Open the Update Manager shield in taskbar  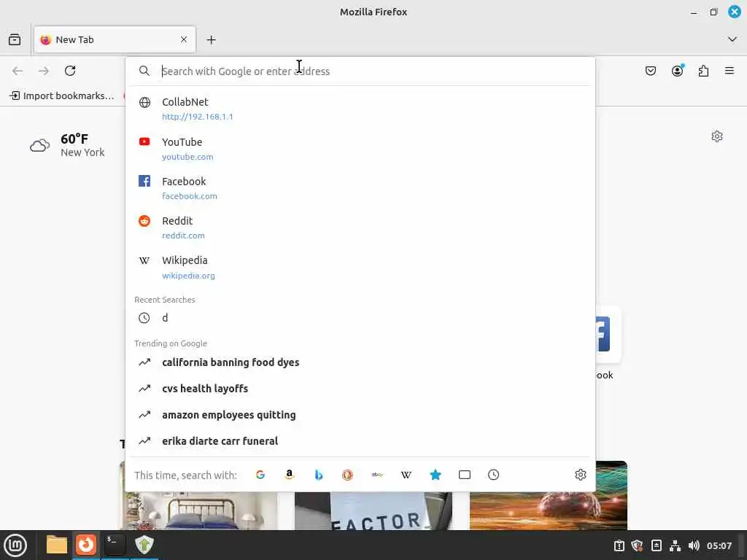[144, 545]
